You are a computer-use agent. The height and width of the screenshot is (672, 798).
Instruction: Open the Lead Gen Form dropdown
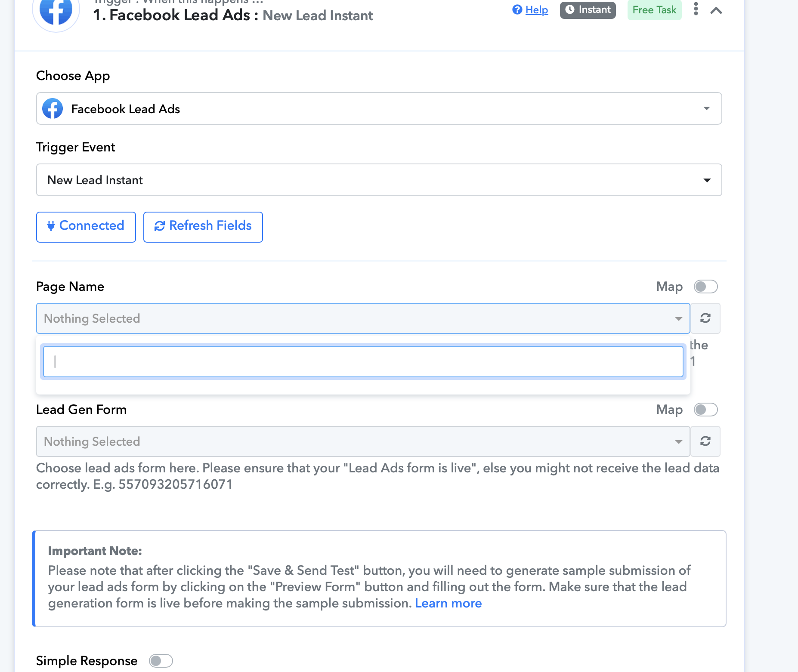(363, 441)
